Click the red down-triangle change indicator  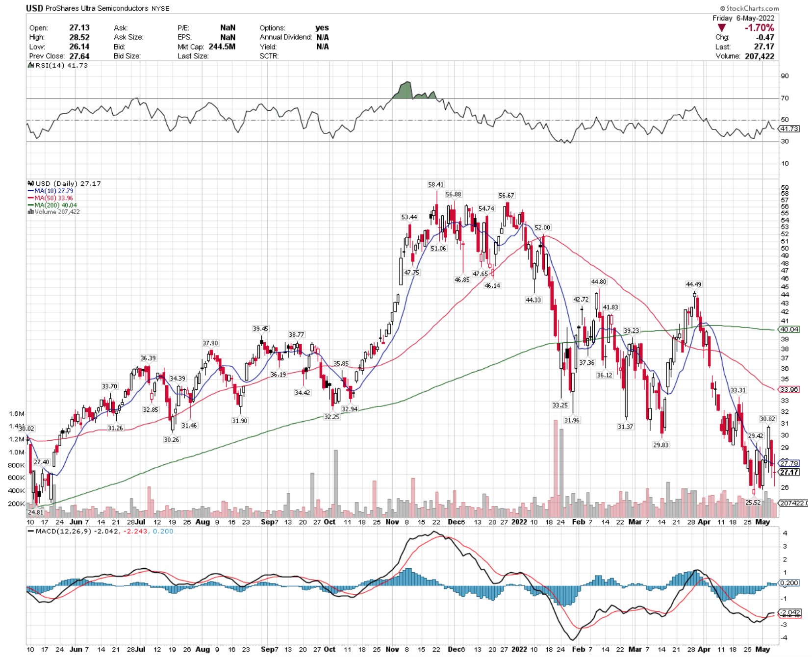click(722, 28)
